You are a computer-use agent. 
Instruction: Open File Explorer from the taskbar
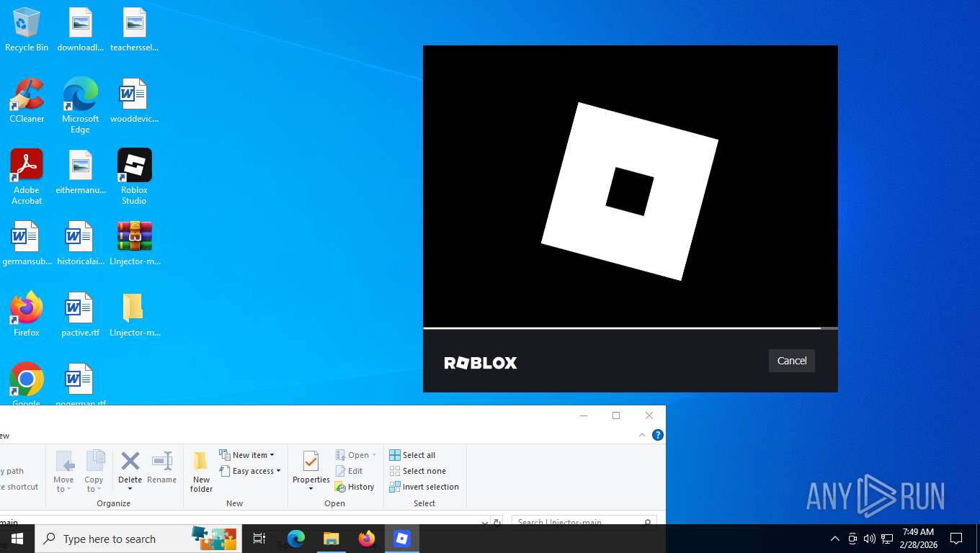[331, 539]
